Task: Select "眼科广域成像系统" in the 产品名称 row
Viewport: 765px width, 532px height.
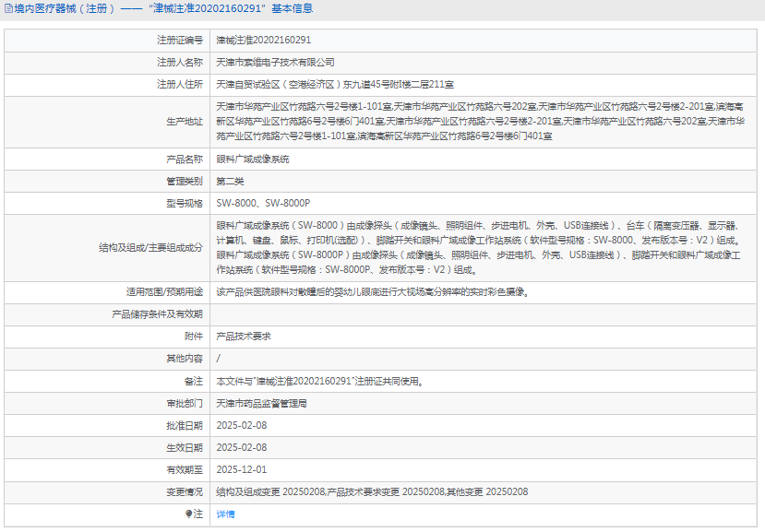Action: click(253, 160)
